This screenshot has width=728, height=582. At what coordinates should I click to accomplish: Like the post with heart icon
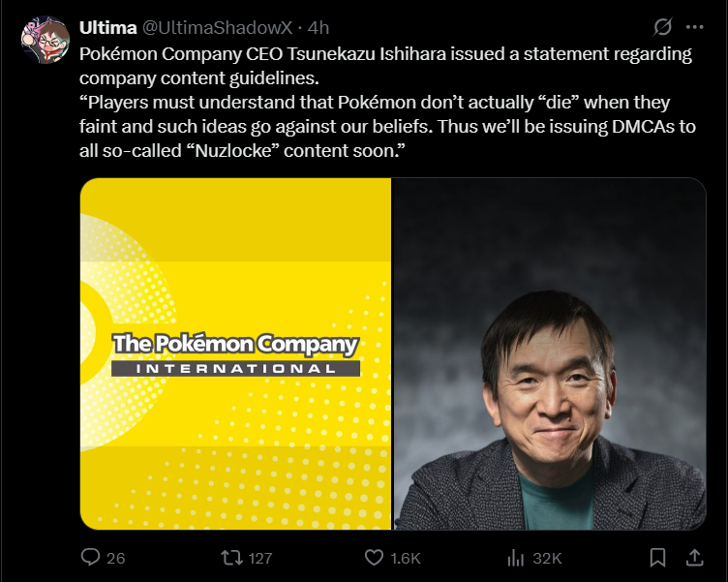pyautogui.click(x=374, y=558)
